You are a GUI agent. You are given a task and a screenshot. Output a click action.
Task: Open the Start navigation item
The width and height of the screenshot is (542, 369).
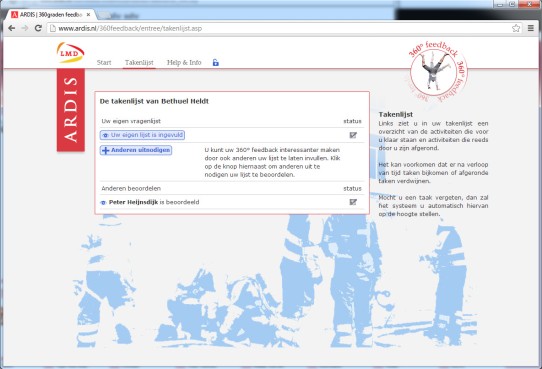click(x=104, y=63)
